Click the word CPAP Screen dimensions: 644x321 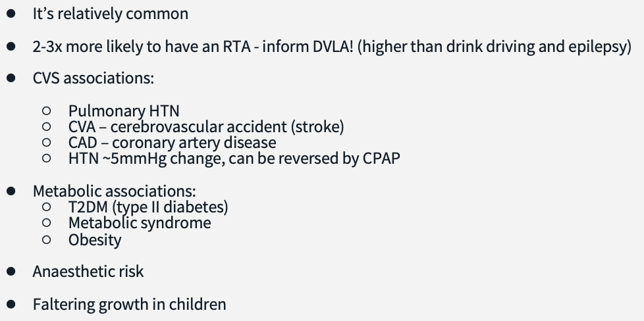(x=381, y=158)
